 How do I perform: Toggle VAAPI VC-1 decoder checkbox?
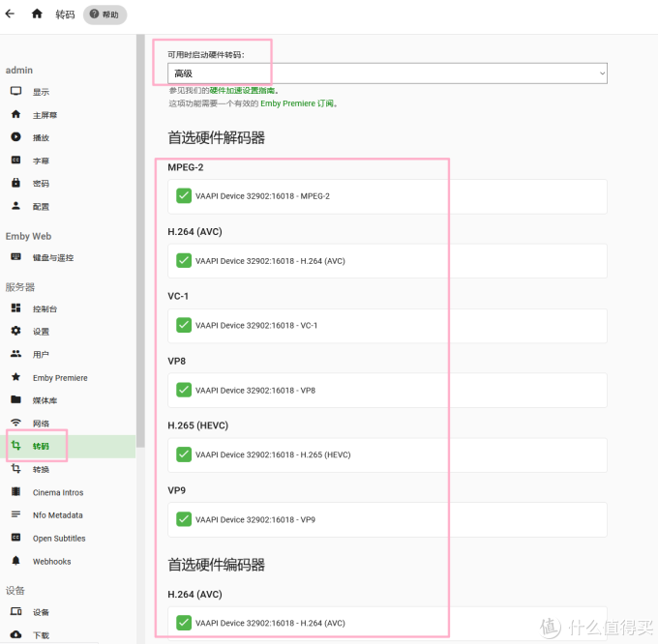coord(184,325)
